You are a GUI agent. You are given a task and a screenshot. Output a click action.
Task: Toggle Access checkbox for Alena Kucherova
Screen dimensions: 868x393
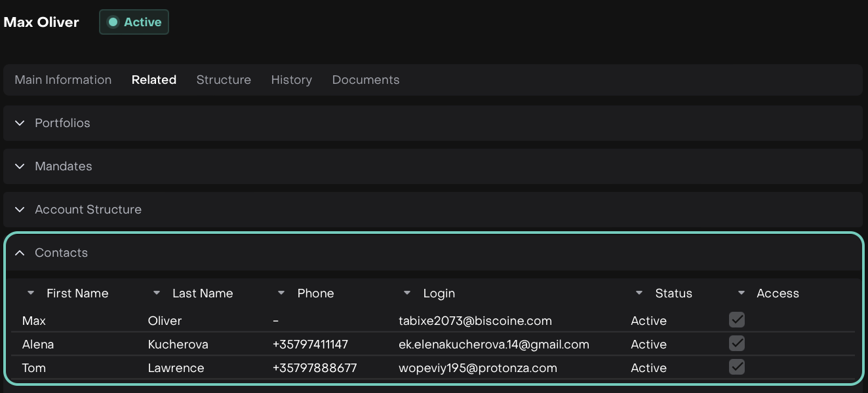coord(737,343)
